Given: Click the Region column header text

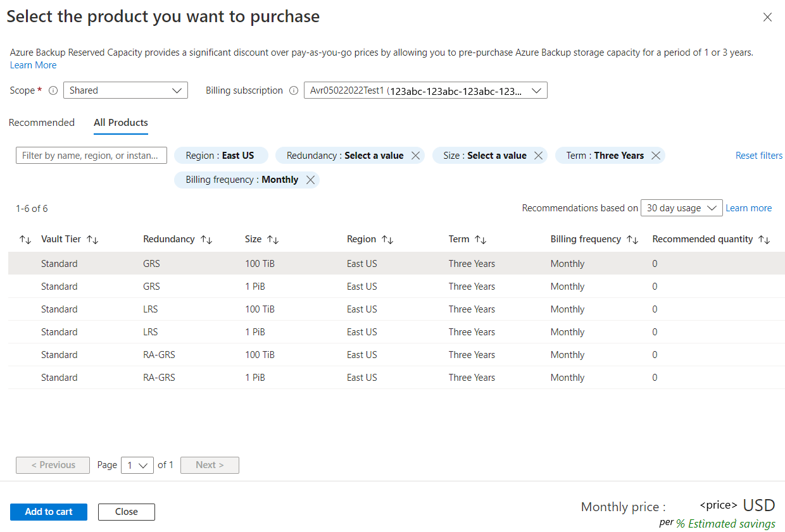Looking at the screenshot, I should coord(361,239).
